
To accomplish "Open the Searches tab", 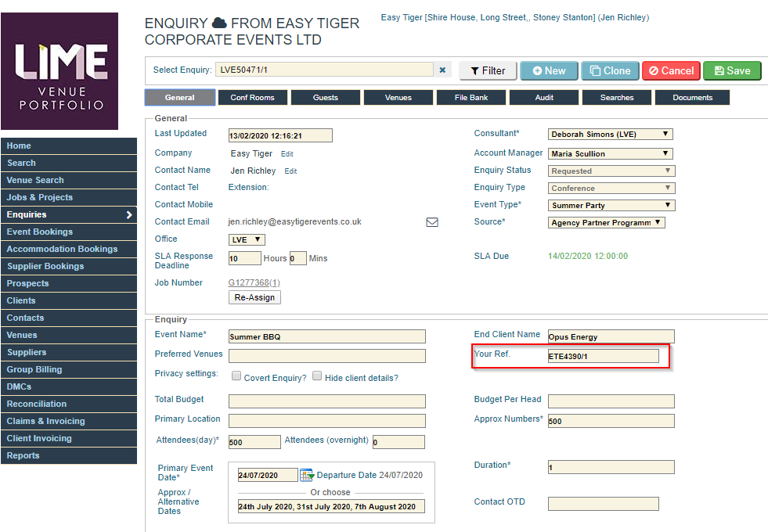I will 617,97.
